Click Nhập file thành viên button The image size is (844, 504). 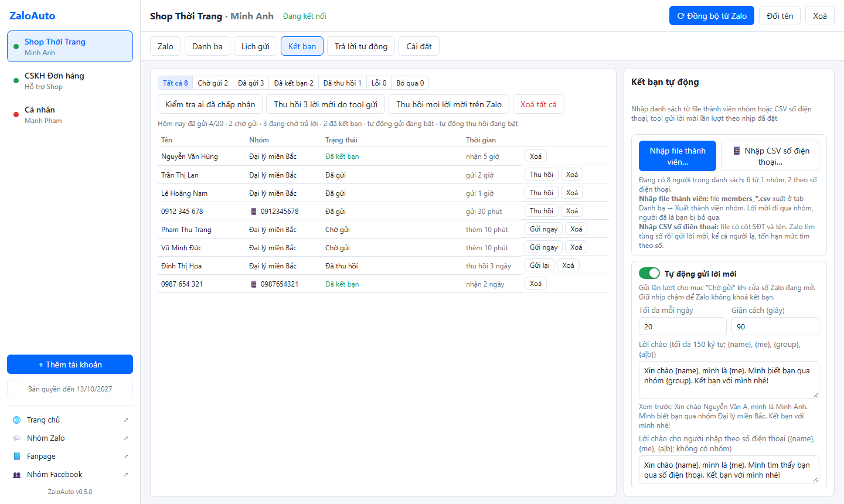(x=678, y=156)
